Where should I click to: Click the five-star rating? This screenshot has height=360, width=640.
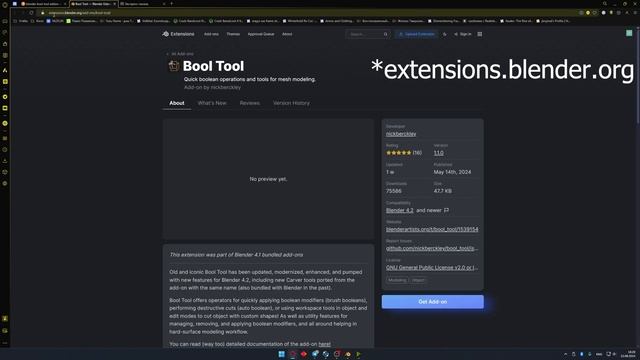click(399, 153)
